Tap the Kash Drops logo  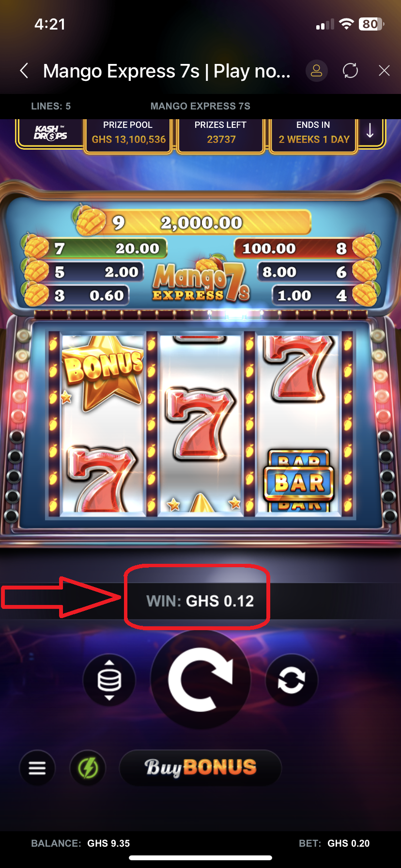pyautogui.click(x=50, y=132)
